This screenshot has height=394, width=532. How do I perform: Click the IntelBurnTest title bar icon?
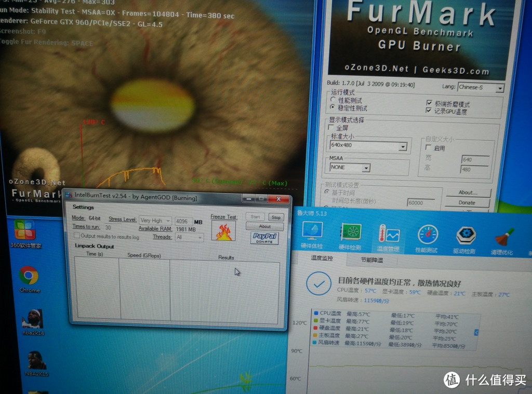[x=69, y=194]
